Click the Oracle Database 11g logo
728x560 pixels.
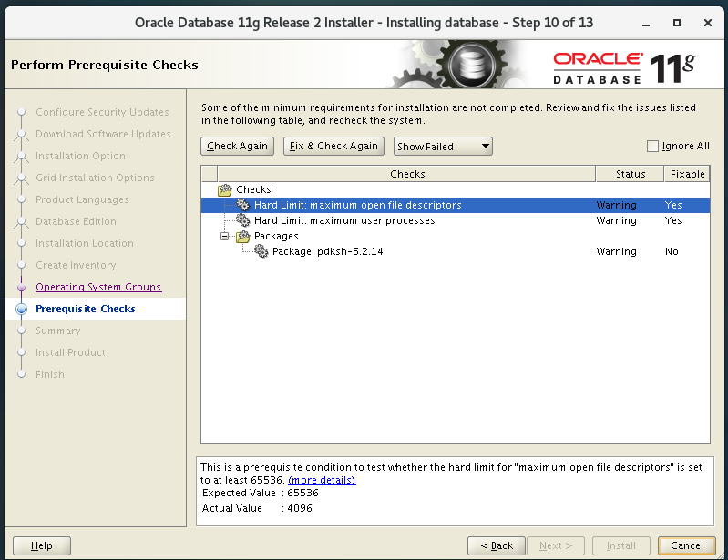[624, 67]
